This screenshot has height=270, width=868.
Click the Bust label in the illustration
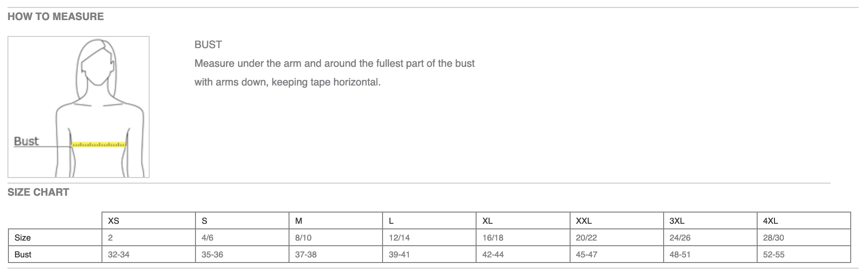[26, 141]
